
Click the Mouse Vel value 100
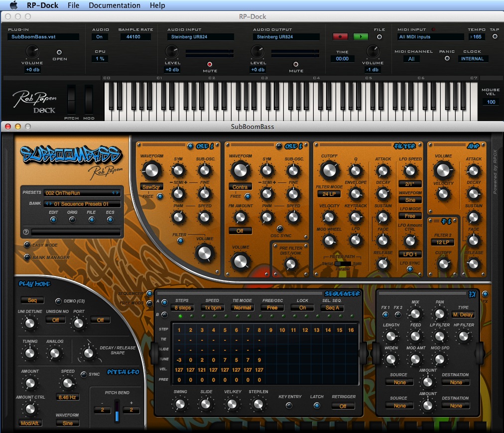[491, 102]
